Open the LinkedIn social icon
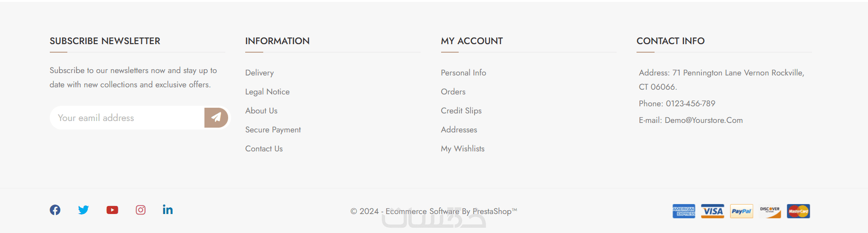 click(x=168, y=210)
